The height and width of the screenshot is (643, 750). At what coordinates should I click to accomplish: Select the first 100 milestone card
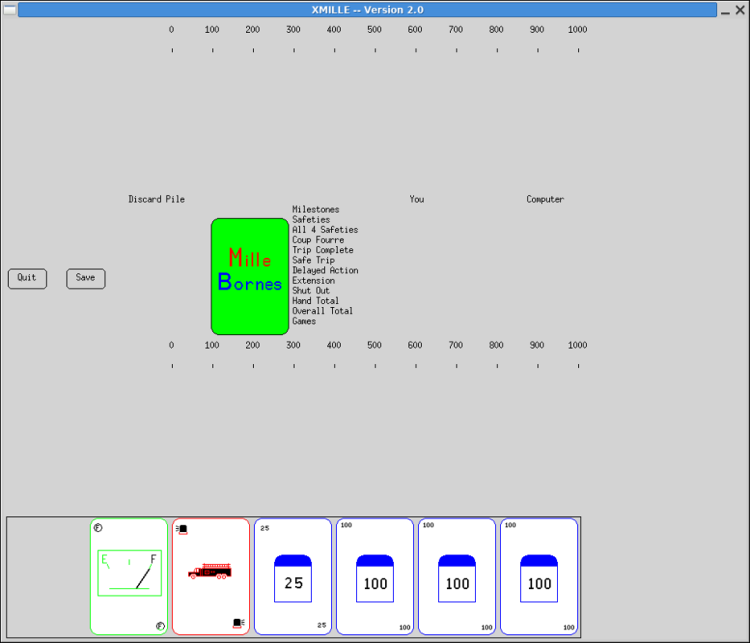375,576
